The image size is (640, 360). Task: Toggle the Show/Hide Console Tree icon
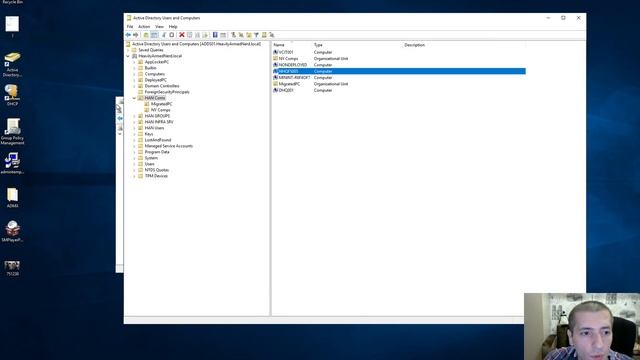tap(154, 35)
